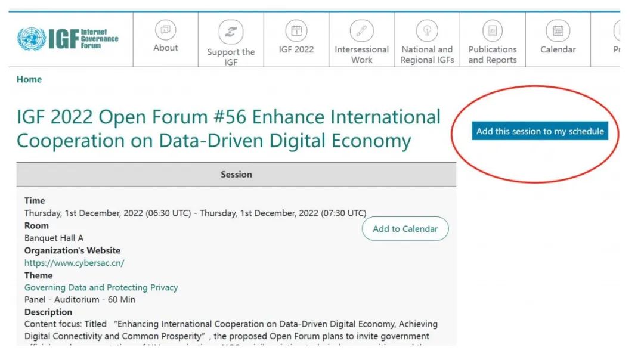644x363 pixels.
Task: Click the IGF Internet Governance Forum logo
Action: click(x=68, y=39)
